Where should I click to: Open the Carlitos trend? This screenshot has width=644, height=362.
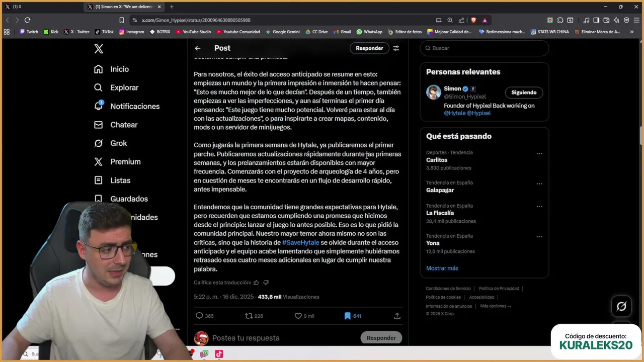click(x=437, y=160)
